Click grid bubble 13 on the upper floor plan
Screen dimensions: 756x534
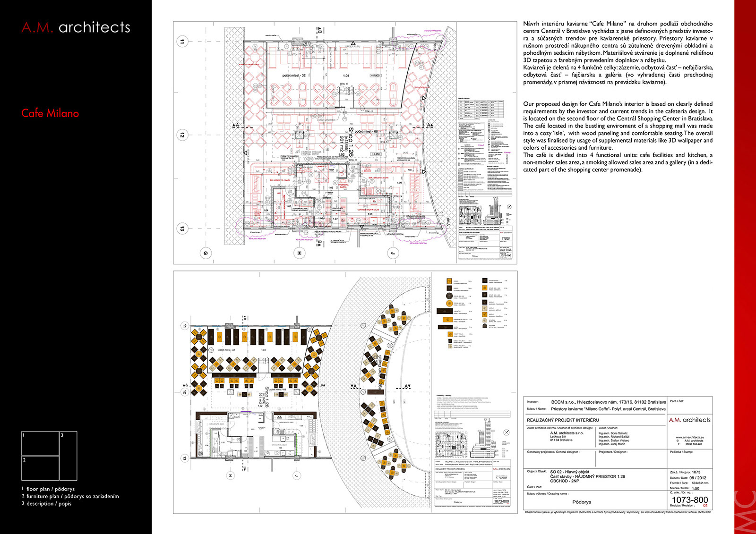(182, 229)
